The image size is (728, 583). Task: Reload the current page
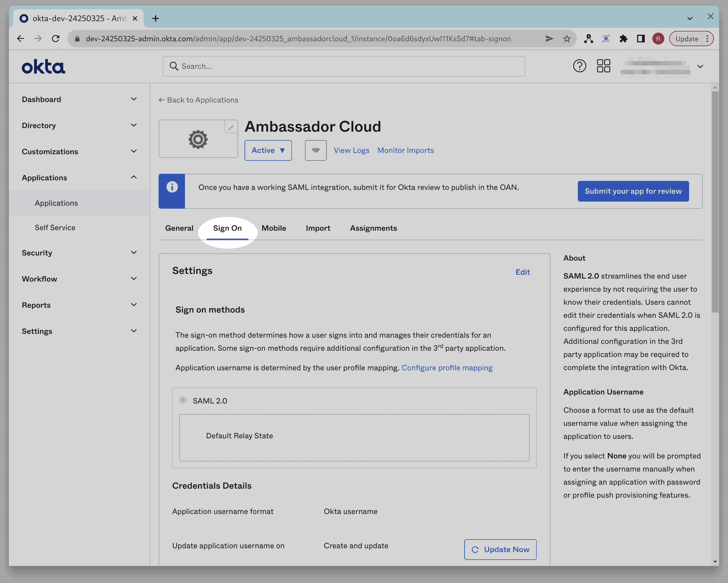coord(56,39)
